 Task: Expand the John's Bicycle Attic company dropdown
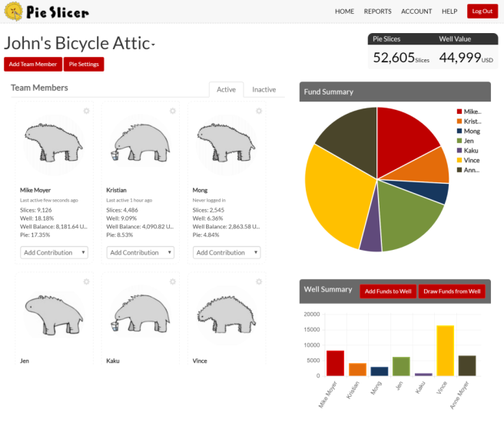[153, 45]
